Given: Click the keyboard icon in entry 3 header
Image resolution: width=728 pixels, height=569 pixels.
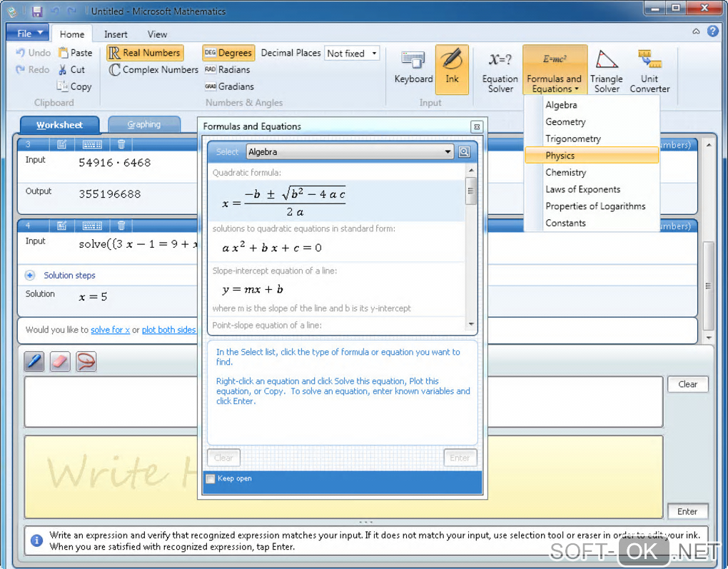Looking at the screenshot, I should point(92,144).
